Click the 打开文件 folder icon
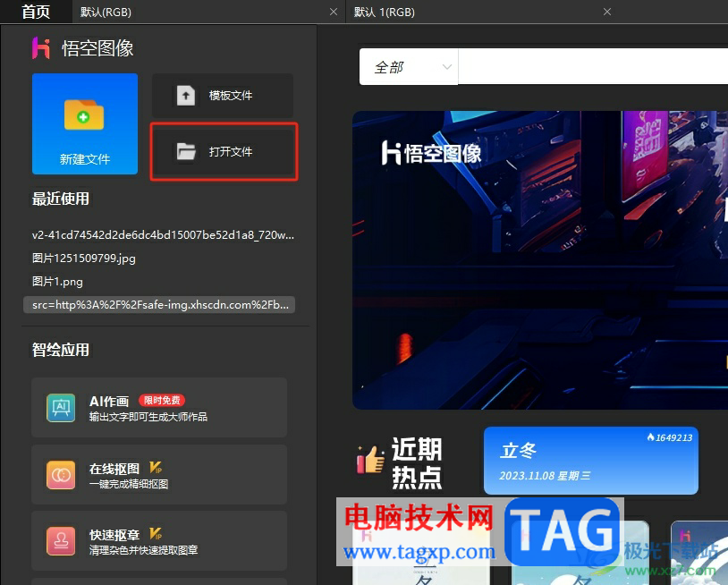The image size is (728, 585). (186, 151)
